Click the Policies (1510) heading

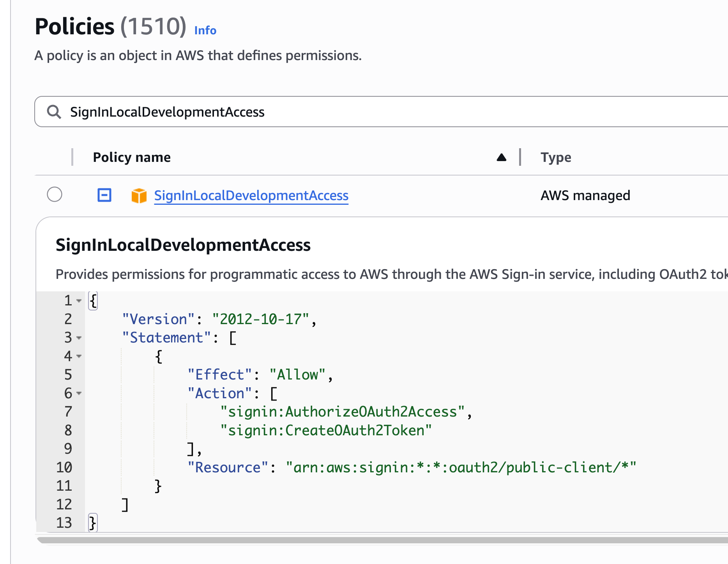click(x=111, y=27)
